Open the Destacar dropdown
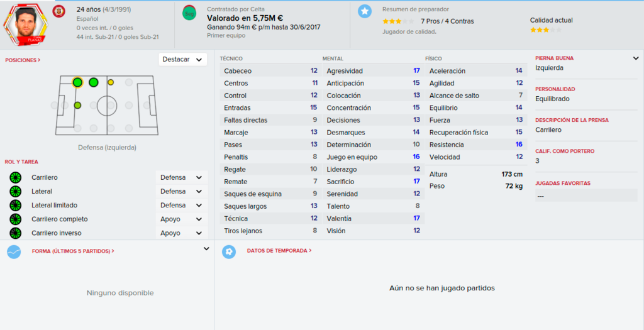This screenshot has height=330, width=644. [183, 60]
